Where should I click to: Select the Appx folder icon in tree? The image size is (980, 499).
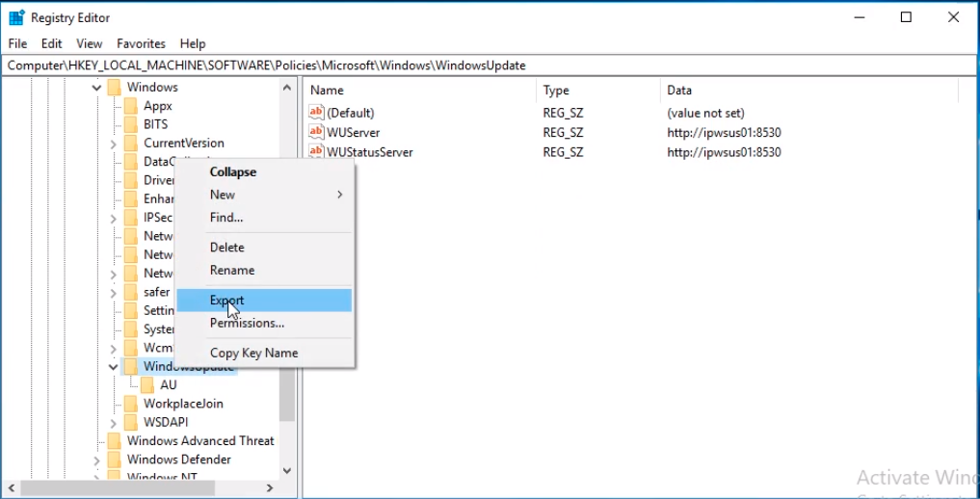(x=130, y=106)
